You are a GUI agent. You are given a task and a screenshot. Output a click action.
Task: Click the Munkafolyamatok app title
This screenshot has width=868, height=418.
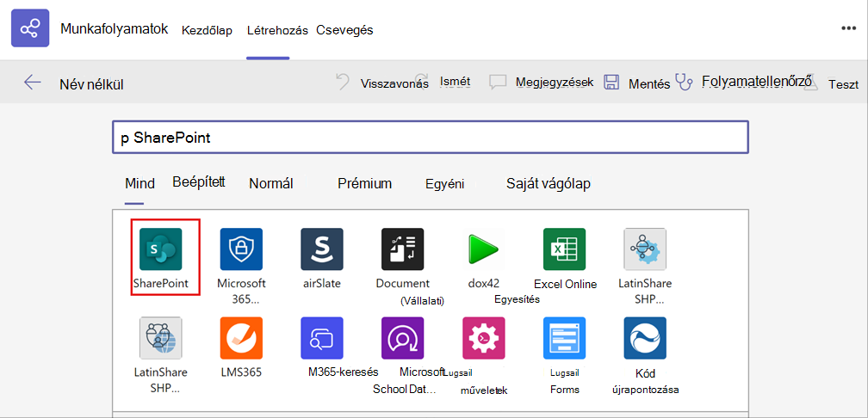pos(114,28)
